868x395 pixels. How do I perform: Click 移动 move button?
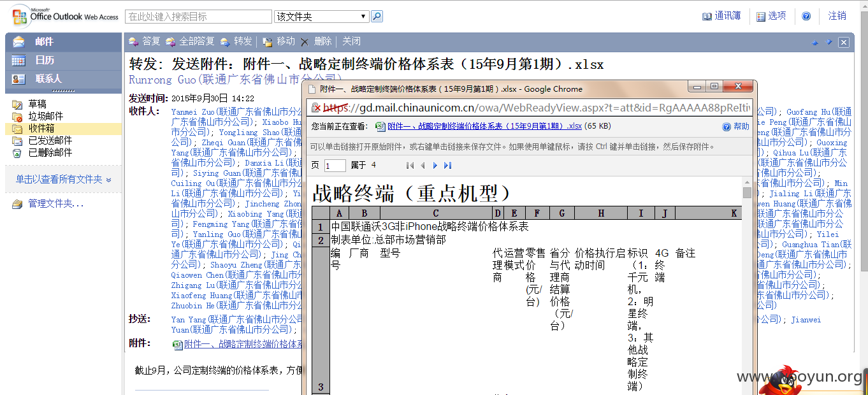pyautogui.click(x=279, y=41)
